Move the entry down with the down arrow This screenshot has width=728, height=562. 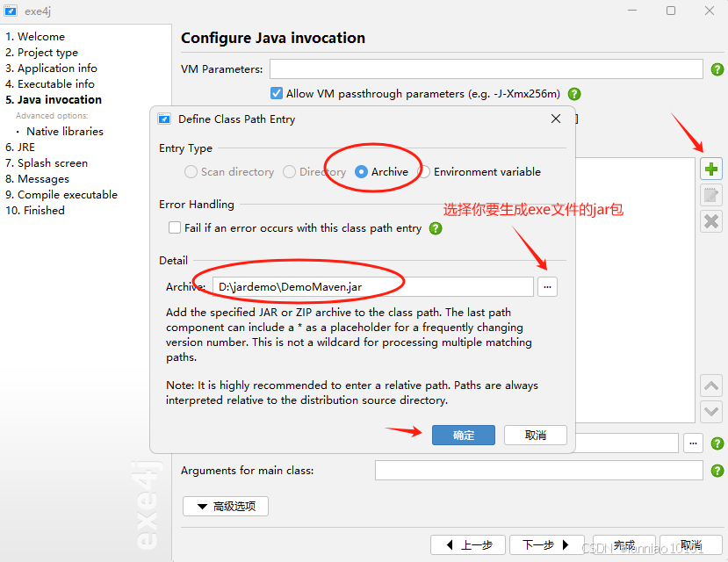point(710,412)
